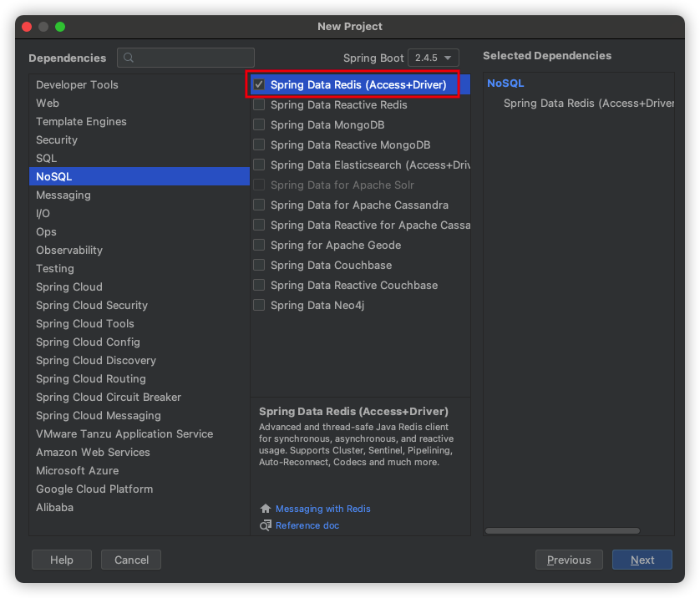Click the Help button
The height and width of the screenshot is (598, 700).
[62, 560]
